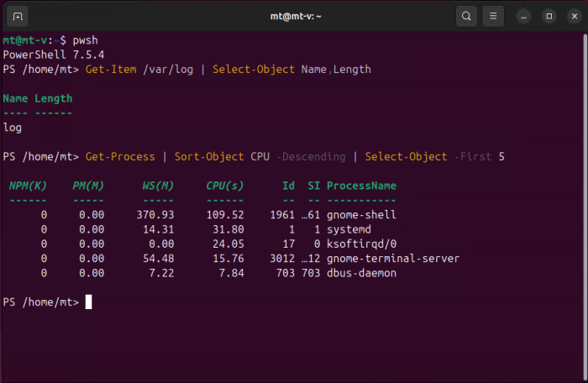Click the 'Length' column header
Viewport: 588px width, 383px height.
click(53, 98)
